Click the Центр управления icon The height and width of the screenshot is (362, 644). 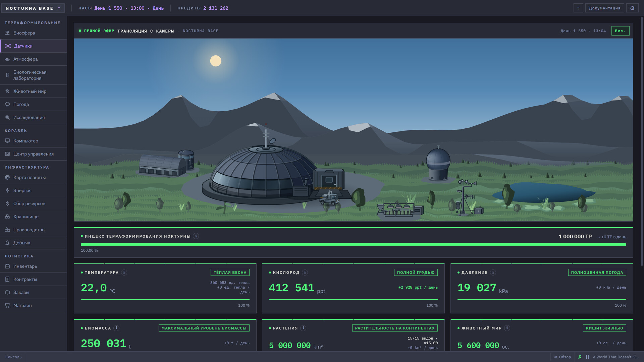click(7, 154)
